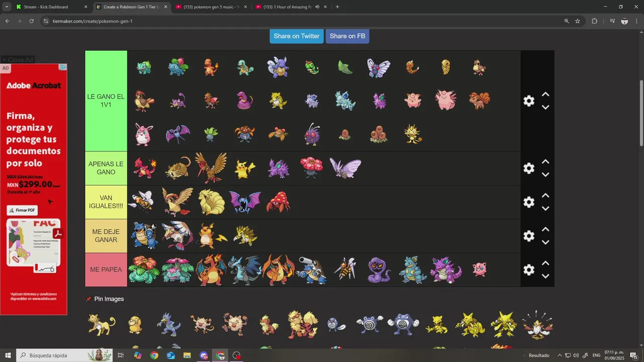Show hidden system tray icons
This screenshot has height=362, width=644.
click(x=559, y=355)
